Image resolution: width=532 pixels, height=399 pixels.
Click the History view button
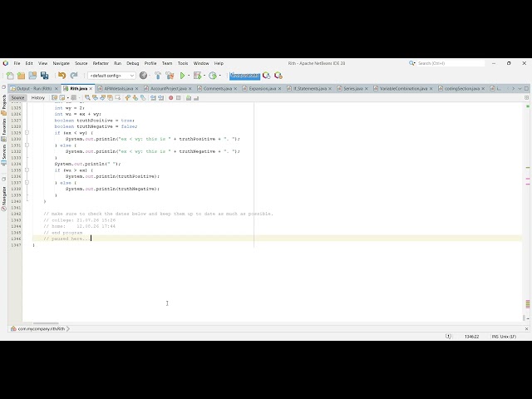[38, 98]
